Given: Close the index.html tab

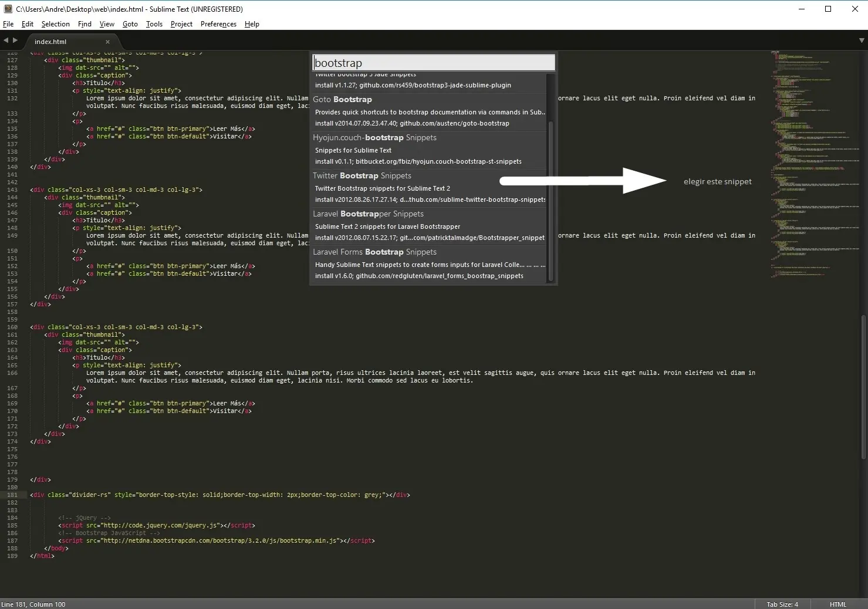Looking at the screenshot, I should 107,42.
